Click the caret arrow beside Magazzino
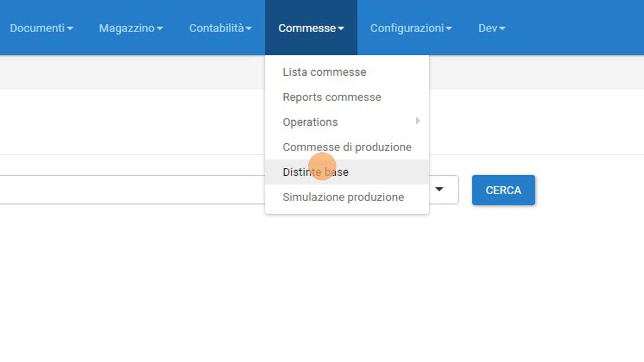The height and width of the screenshot is (362, 644). click(160, 29)
